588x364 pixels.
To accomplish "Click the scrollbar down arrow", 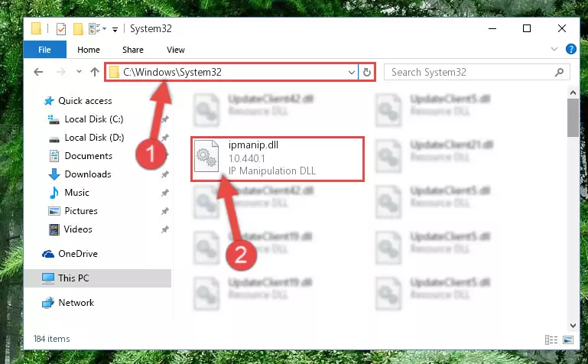I will (x=573, y=326).
